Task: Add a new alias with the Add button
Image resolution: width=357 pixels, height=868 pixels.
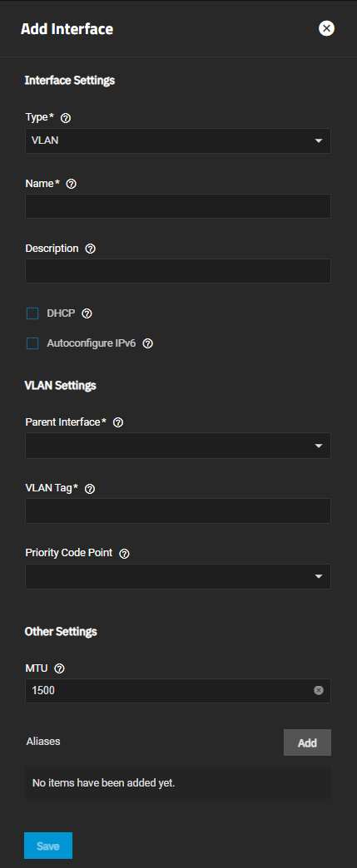Action: [307, 742]
